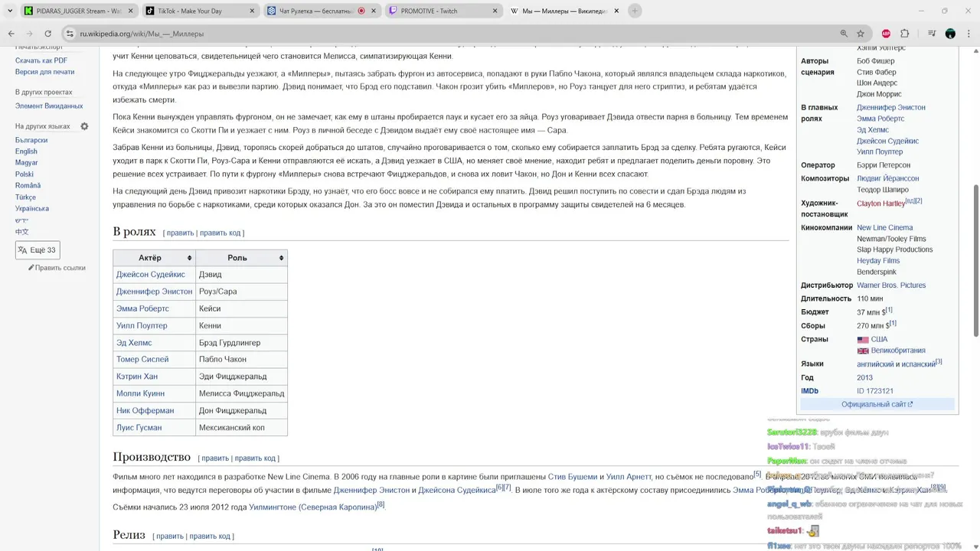Close the Мы — Миллеры Wikipedia tab

[x=616, y=11]
